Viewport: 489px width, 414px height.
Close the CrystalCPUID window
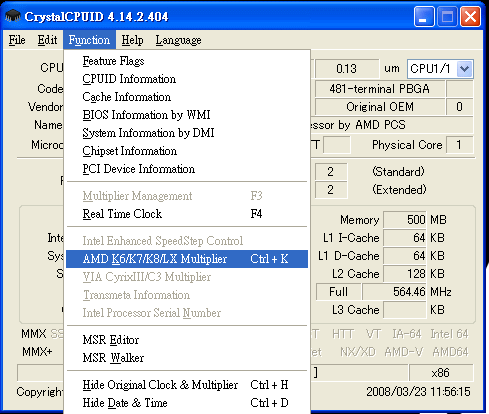470,16
